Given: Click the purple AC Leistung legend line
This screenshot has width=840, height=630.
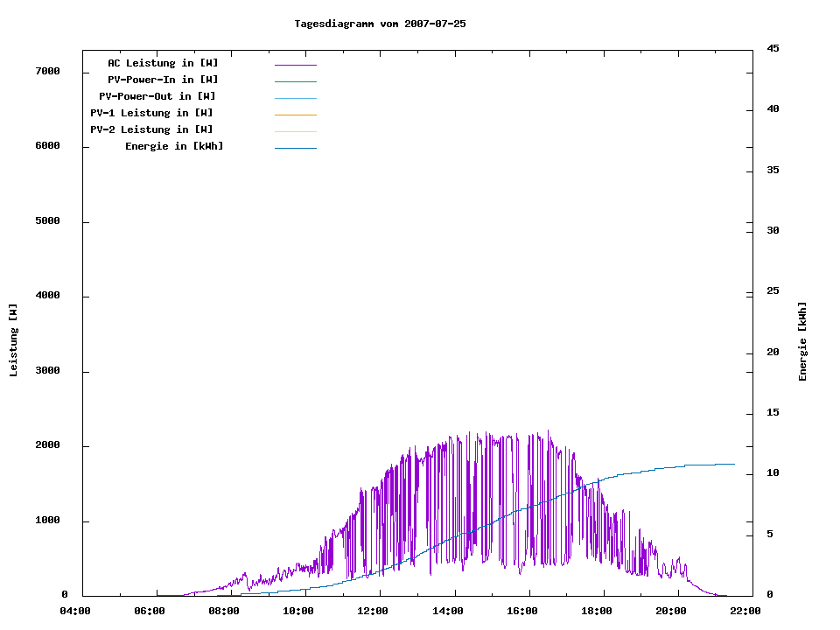Looking at the screenshot, I should [x=295, y=65].
